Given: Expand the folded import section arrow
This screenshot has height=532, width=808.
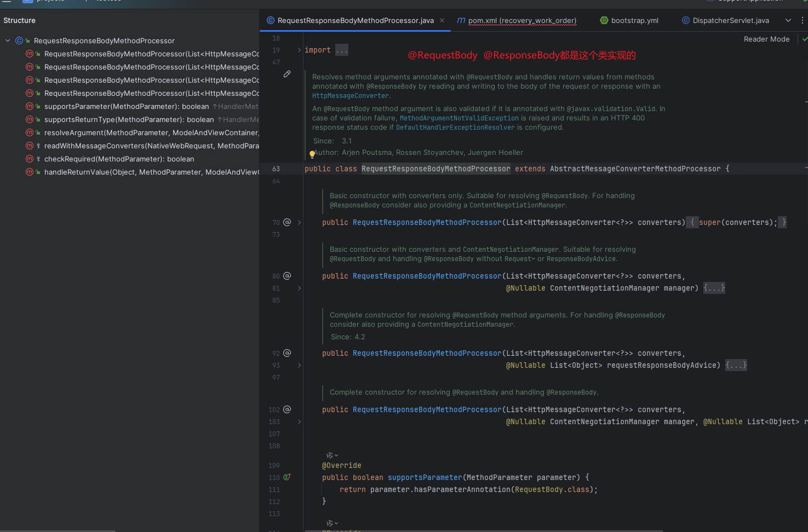Looking at the screenshot, I should pos(299,50).
